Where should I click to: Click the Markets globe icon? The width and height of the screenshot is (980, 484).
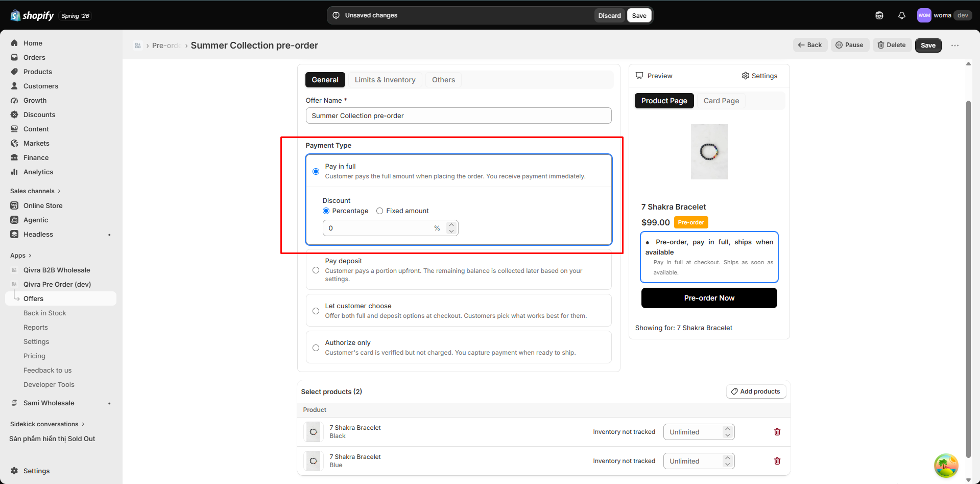pyautogui.click(x=14, y=143)
